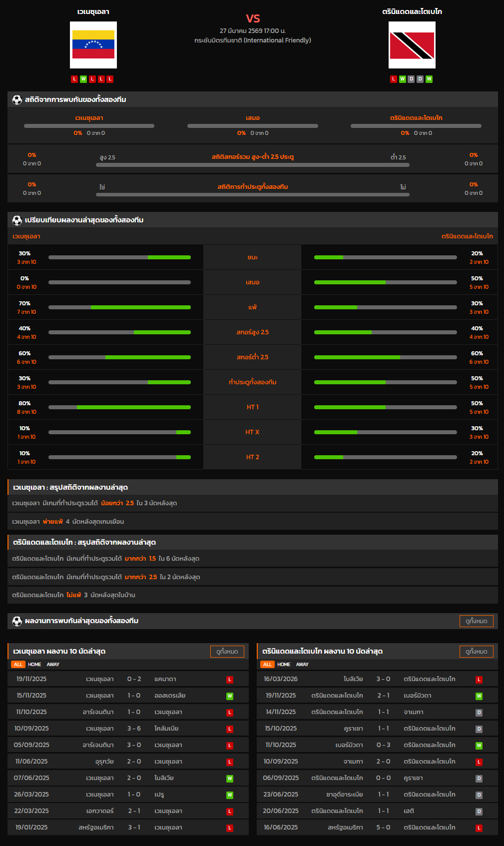This screenshot has width=504, height=846.
Task: Click soccer ball icon beside recent form comparison
Action: click(x=17, y=220)
